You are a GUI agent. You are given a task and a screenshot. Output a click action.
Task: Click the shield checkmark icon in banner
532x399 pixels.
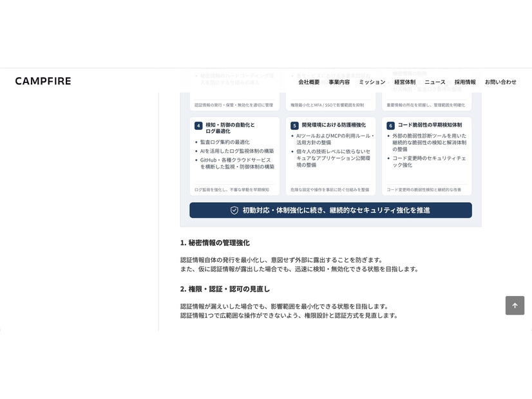(x=234, y=210)
